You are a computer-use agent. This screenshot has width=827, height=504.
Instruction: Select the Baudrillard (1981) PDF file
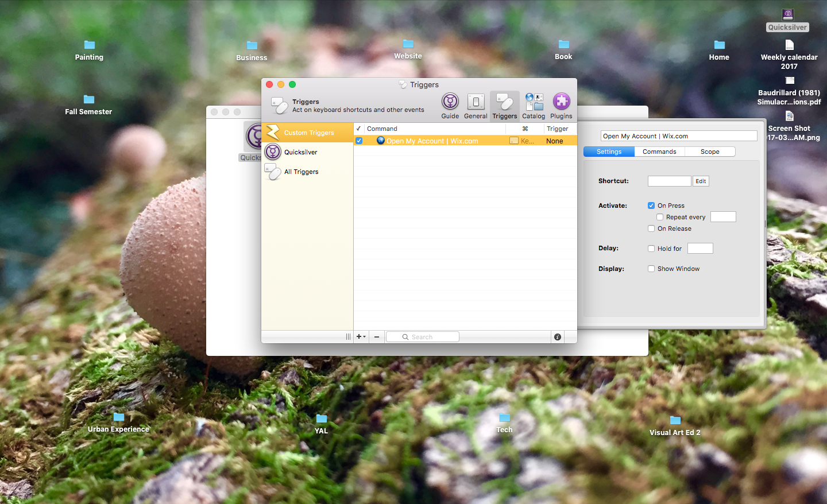tap(789, 91)
